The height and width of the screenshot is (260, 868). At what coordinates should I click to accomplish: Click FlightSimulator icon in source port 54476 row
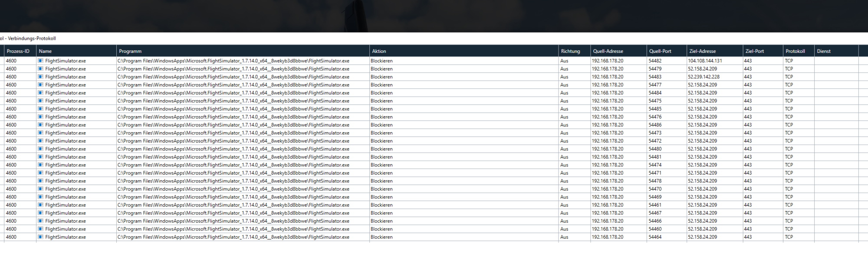(40, 117)
